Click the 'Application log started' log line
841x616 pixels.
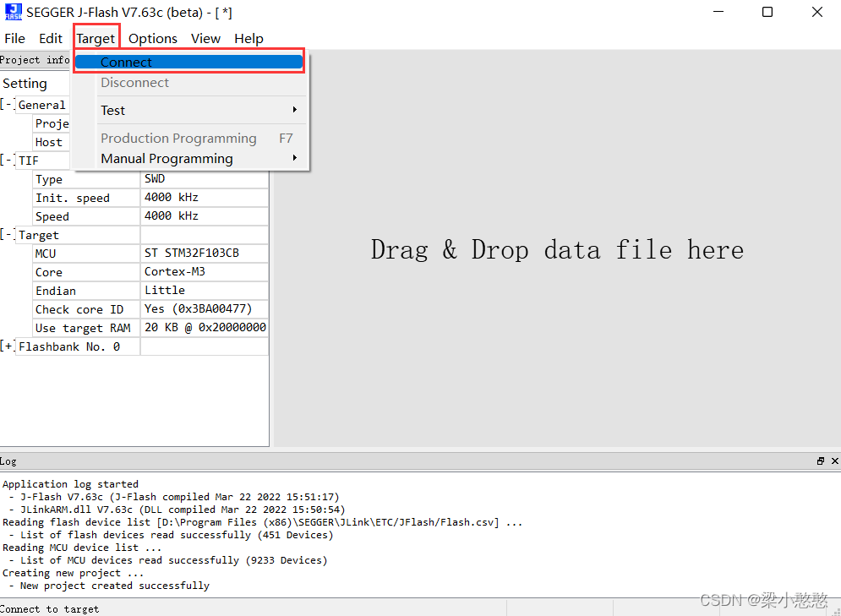coord(70,484)
